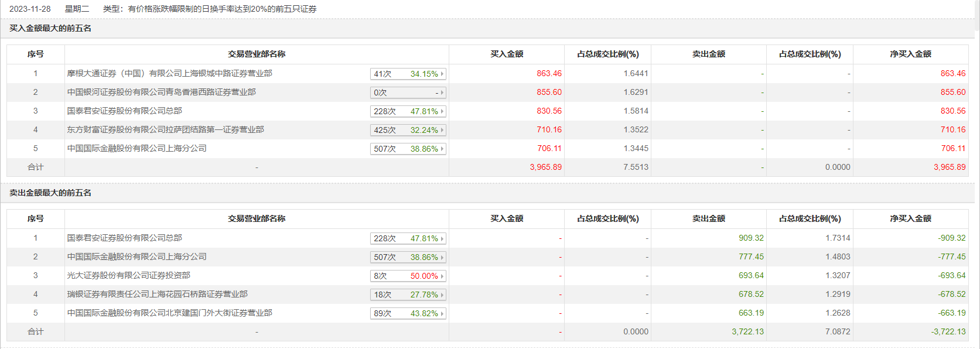
Task: Click arrow on 89次 43.82% stats box
Action: (442, 313)
